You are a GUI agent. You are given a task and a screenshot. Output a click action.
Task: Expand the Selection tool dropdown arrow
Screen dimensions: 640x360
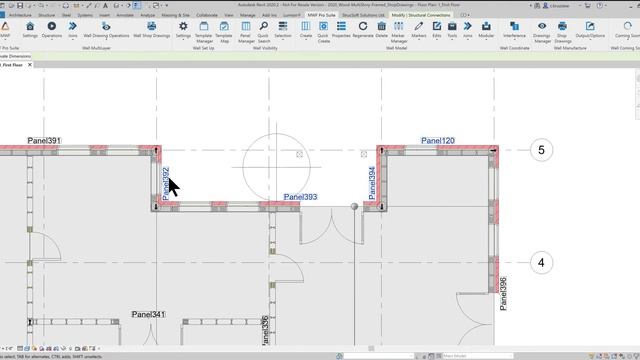(x=282, y=40)
